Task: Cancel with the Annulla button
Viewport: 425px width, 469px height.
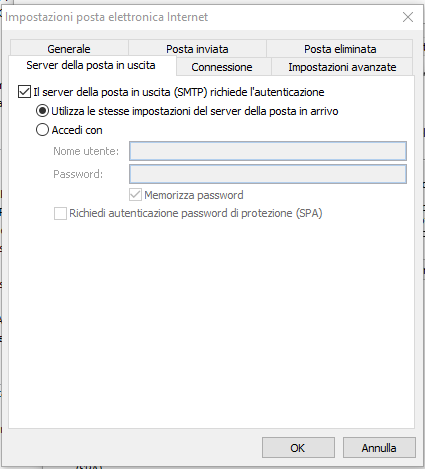Action: pyautogui.click(x=379, y=448)
